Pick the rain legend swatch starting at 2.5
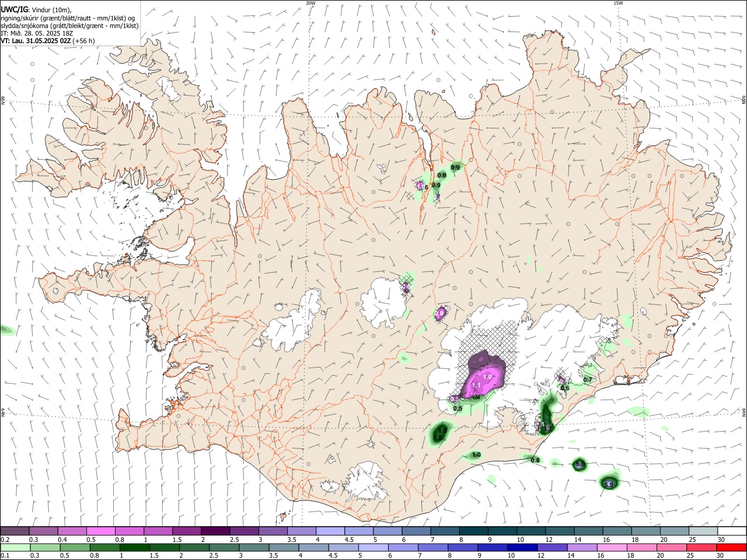747x560 pixels. [x=224, y=547]
